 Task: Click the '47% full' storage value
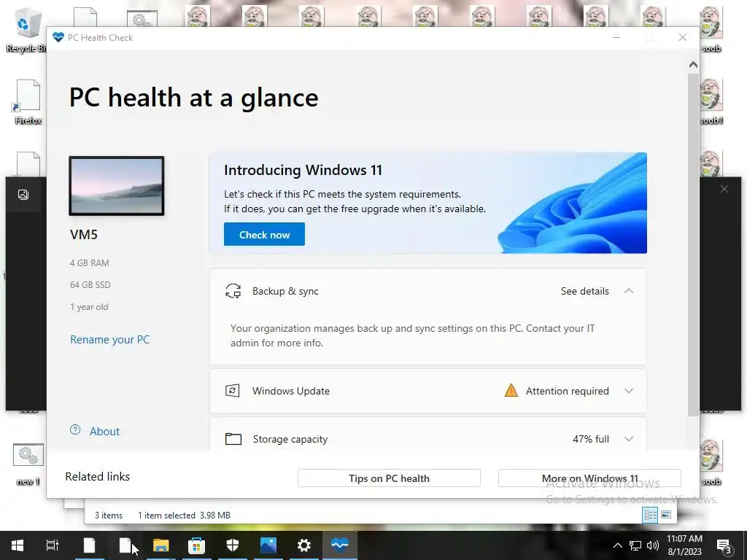[x=591, y=439]
